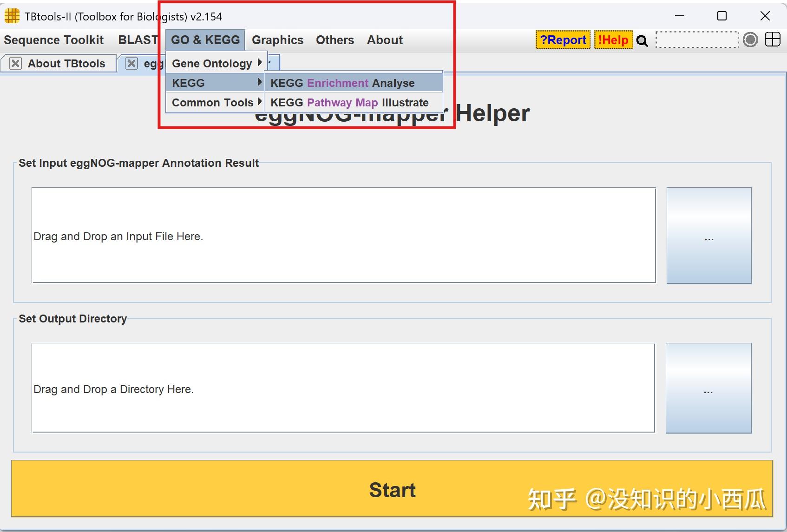Open the Graphics menu

point(277,40)
